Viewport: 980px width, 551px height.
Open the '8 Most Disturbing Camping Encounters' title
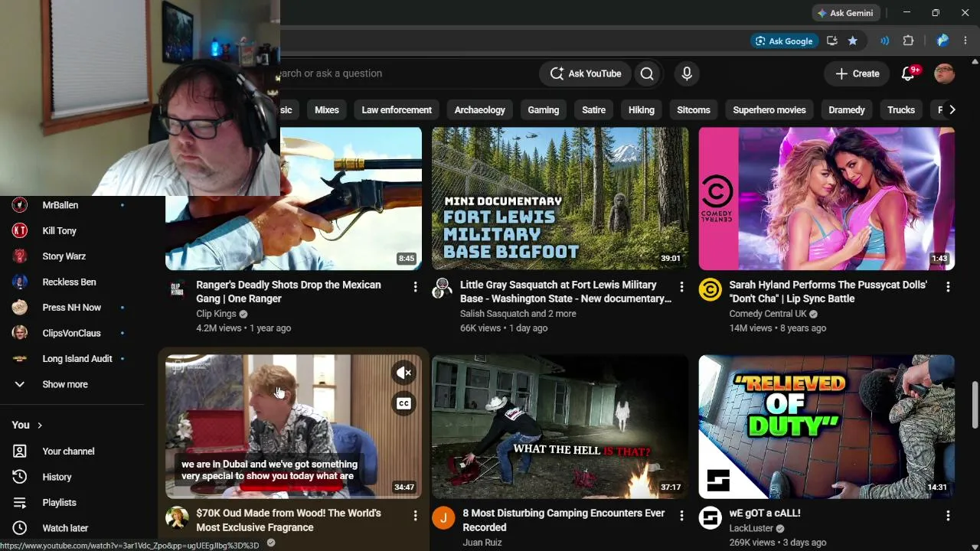click(x=563, y=520)
